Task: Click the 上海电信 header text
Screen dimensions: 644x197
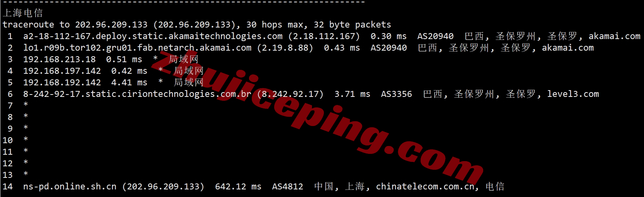Action: [x=23, y=13]
